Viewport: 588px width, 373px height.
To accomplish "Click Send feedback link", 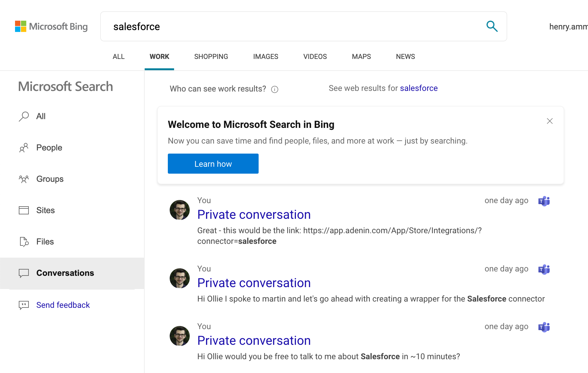I will tap(63, 305).
